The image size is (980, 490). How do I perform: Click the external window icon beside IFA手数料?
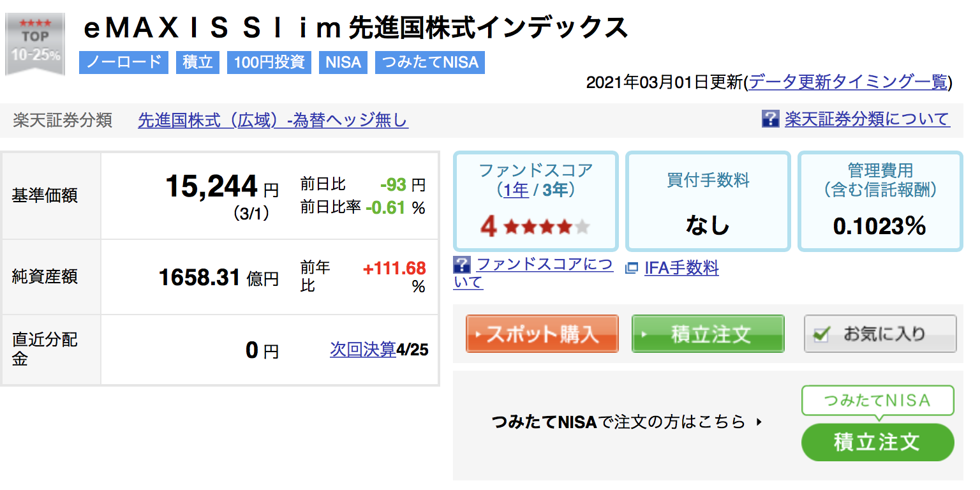[x=632, y=269]
